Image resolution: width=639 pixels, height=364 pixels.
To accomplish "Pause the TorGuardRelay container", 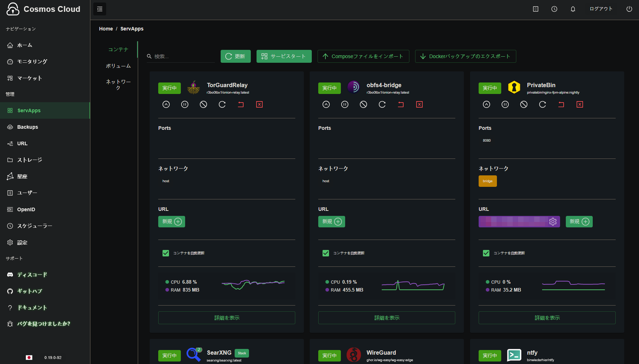I will click(185, 104).
